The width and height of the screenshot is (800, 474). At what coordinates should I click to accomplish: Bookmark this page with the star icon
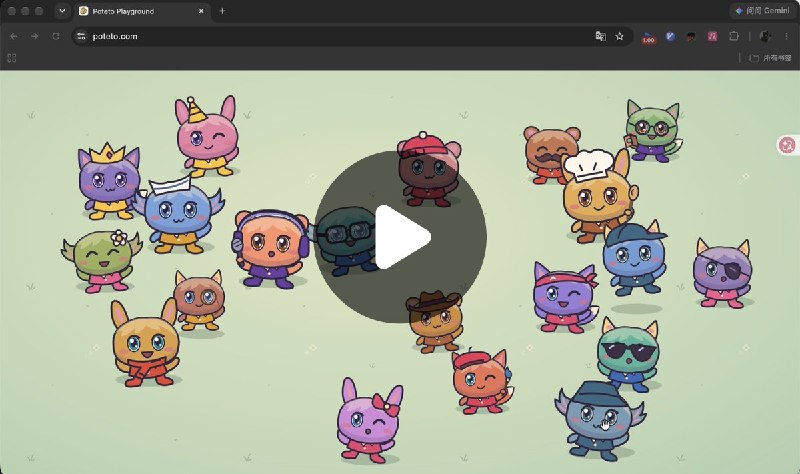pos(619,36)
